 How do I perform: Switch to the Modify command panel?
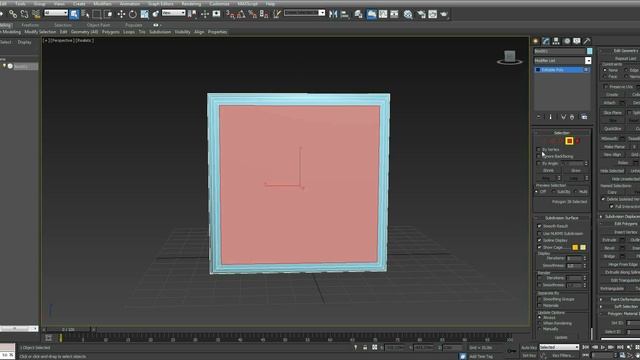(x=546, y=41)
